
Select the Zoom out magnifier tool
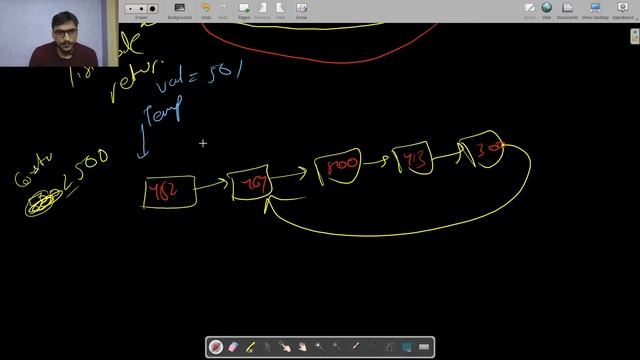(x=337, y=347)
